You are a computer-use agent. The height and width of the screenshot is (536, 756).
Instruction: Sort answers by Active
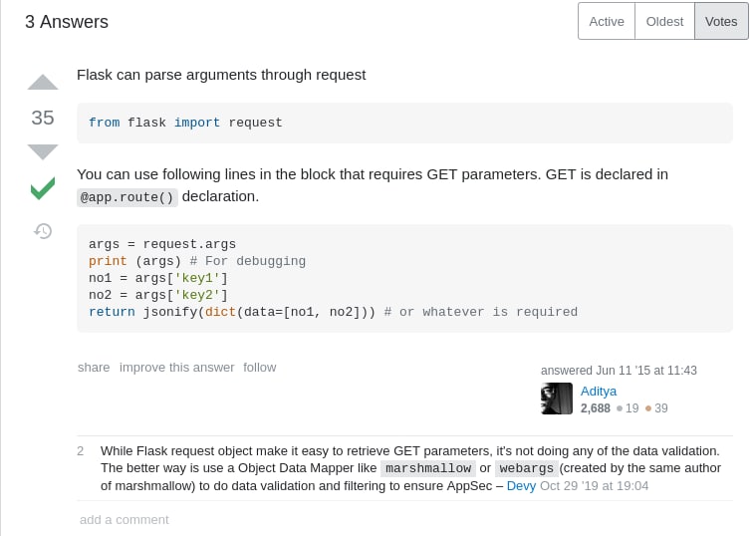point(606,22)
